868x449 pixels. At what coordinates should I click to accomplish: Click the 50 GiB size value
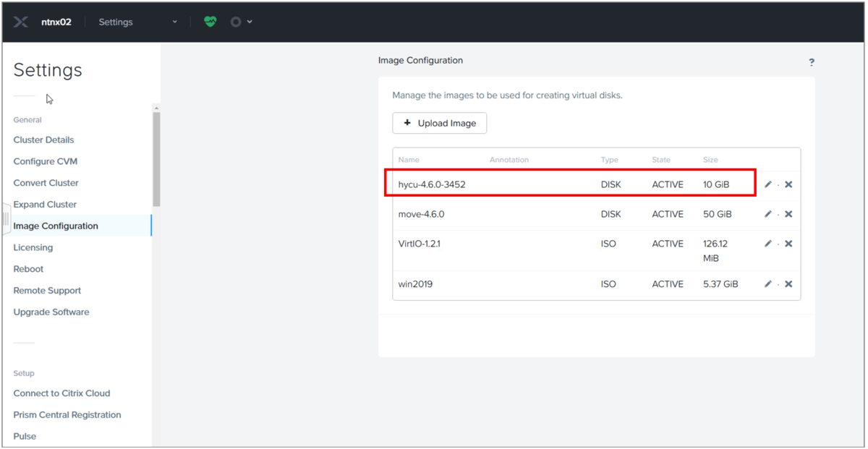718,214
